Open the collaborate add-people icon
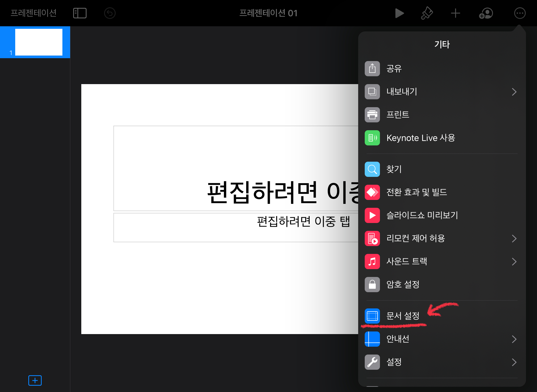The width and height of the screenshot is (537, 392). tap(486, 13)
